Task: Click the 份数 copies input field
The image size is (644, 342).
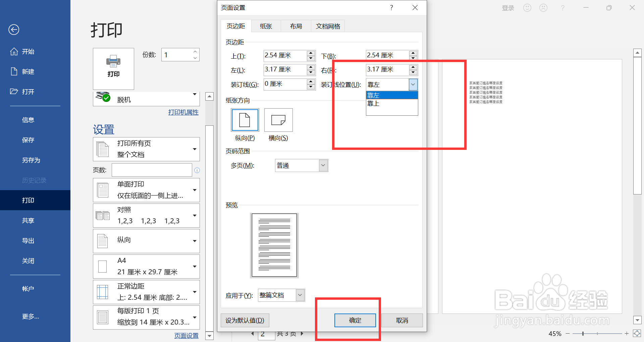Action: 177,55
